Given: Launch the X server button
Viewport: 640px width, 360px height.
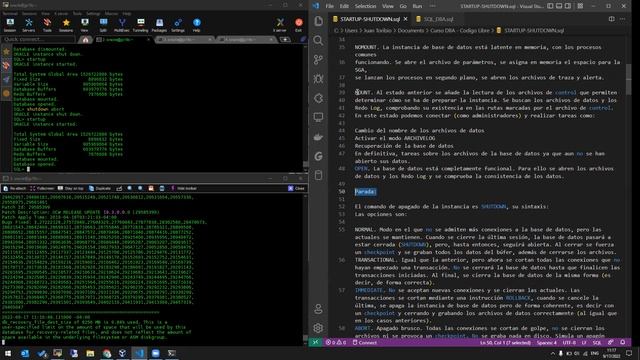Looking at the screenshot, I should click(280, 25).
